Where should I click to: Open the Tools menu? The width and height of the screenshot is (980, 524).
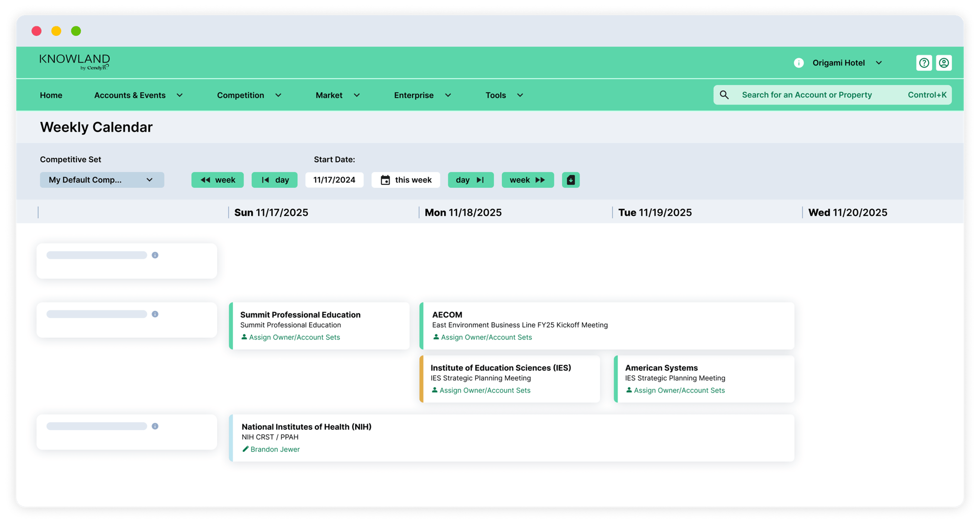[495, 95]
